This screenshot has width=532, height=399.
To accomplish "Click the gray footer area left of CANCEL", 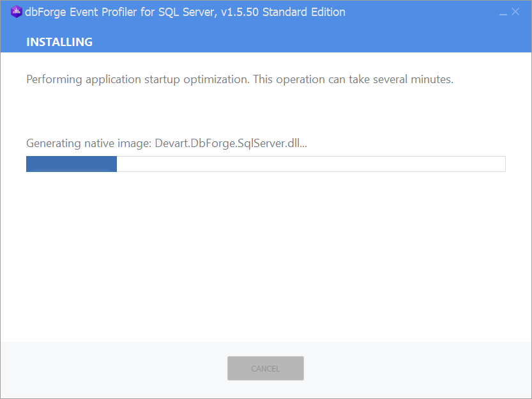I will point(114,368).
